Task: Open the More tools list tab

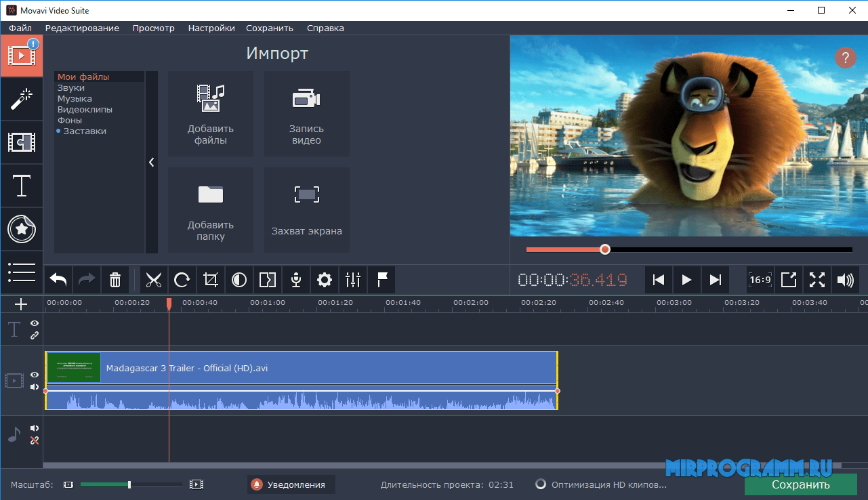Action: 22,272
